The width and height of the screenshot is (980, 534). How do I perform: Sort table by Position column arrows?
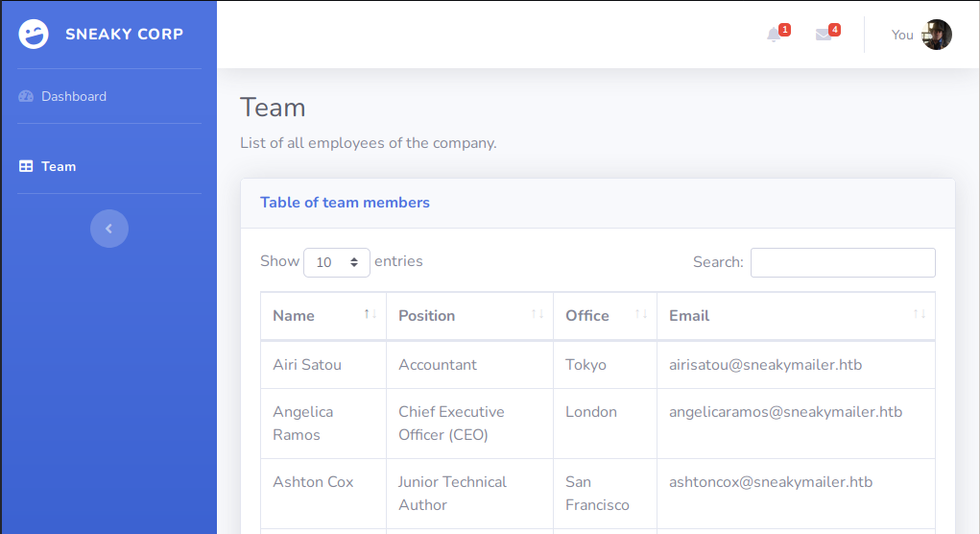538,315
